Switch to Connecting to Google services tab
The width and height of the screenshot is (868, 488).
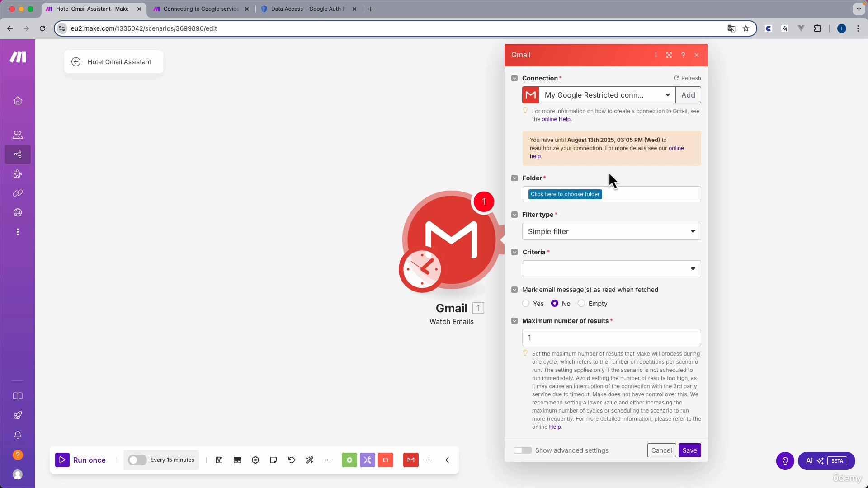[202, 9]
